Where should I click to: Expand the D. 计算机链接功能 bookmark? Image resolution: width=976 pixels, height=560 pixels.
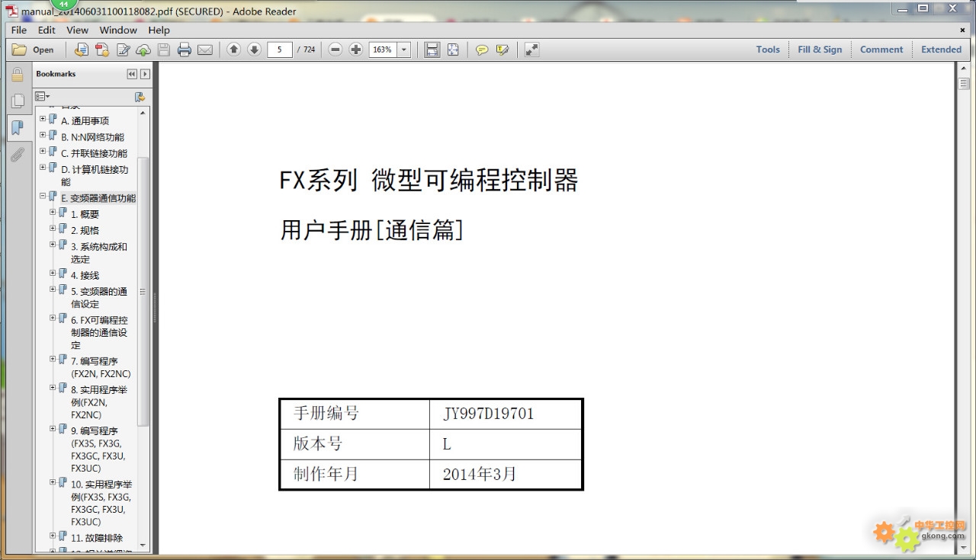pos(43,168)
